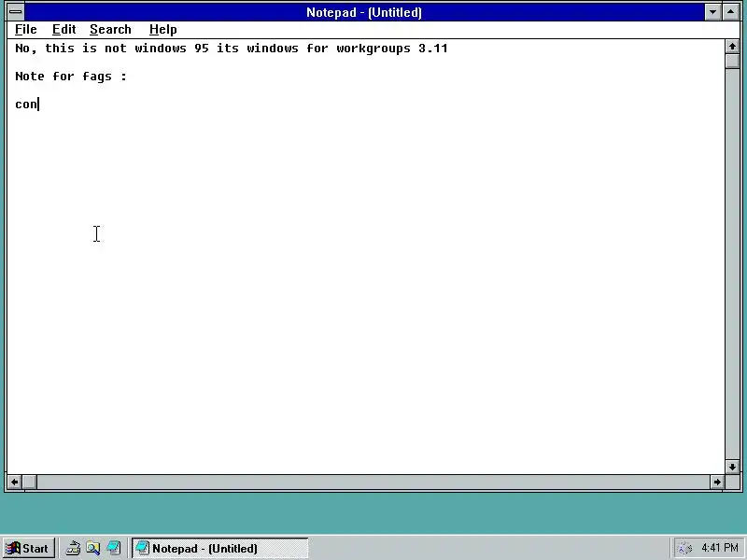Open the Edit menu
Viewport: 747px width, 560px height.
pos(63,30)
